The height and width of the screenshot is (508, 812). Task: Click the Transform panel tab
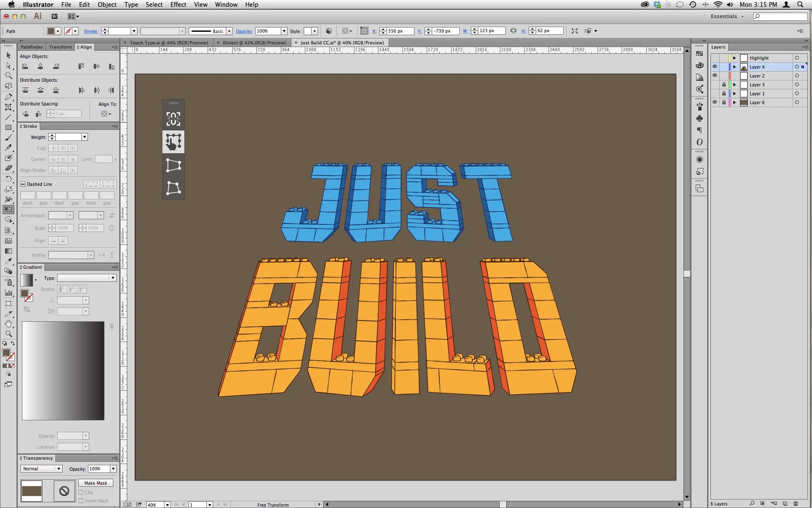pyautogui.click(x=60, y=46)
